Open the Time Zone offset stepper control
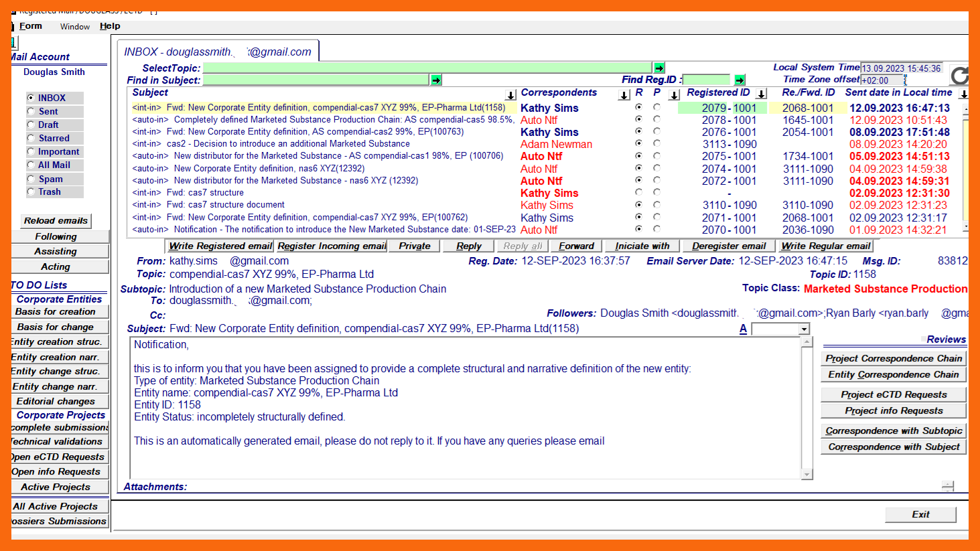980x551 pixels. point(905,80)
